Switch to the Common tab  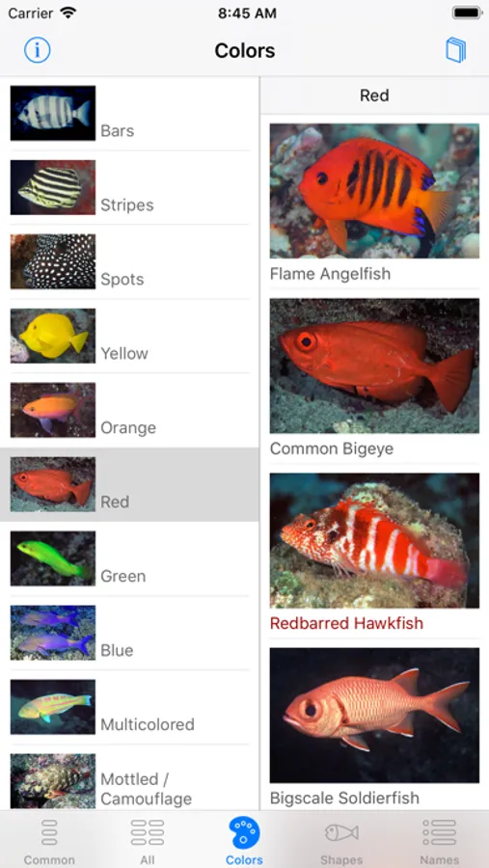click(x=49, y=841)
